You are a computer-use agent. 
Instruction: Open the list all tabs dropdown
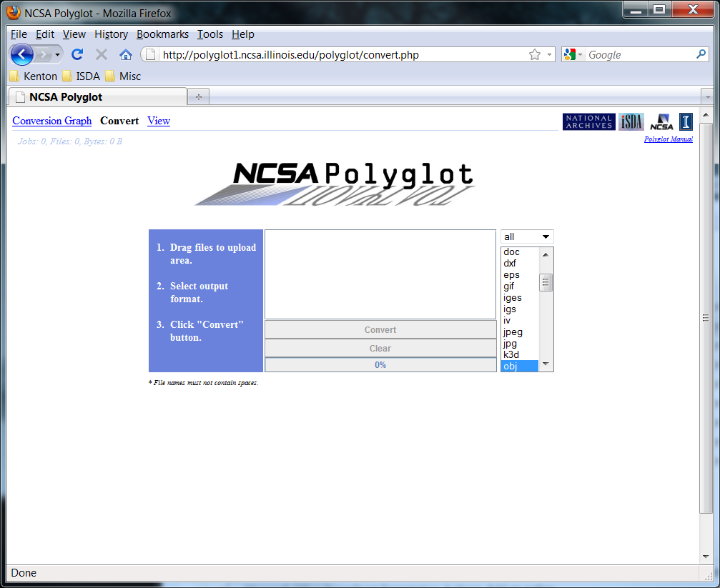point(708,97)
